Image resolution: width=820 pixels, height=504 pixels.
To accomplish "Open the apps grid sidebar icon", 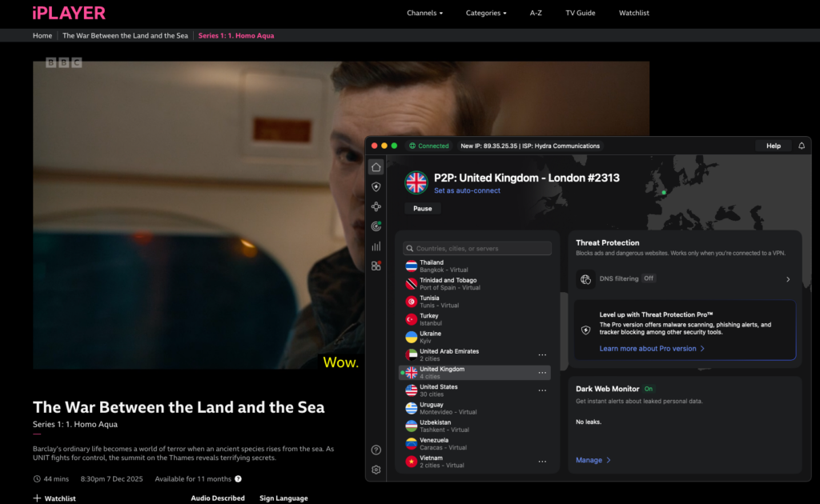I will coord(376,266).
